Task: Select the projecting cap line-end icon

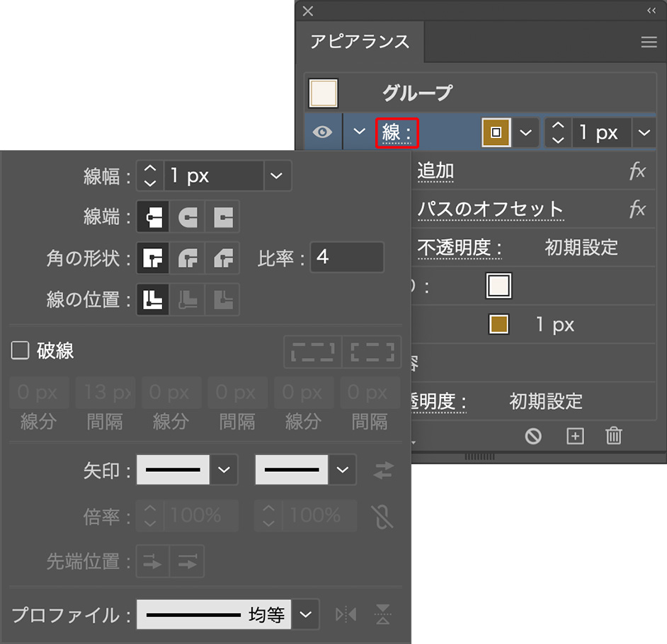Action: pos(223,217)
